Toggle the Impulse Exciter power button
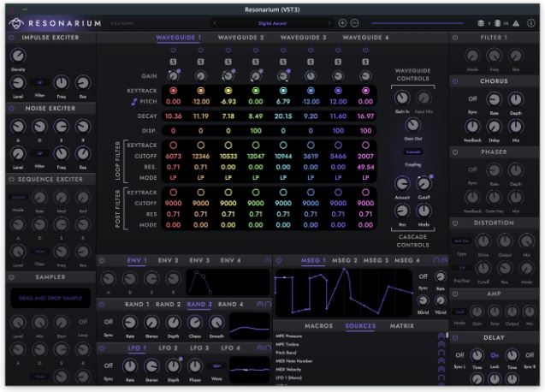This screenshot has height=392, width=545. (x=11, y=39)
